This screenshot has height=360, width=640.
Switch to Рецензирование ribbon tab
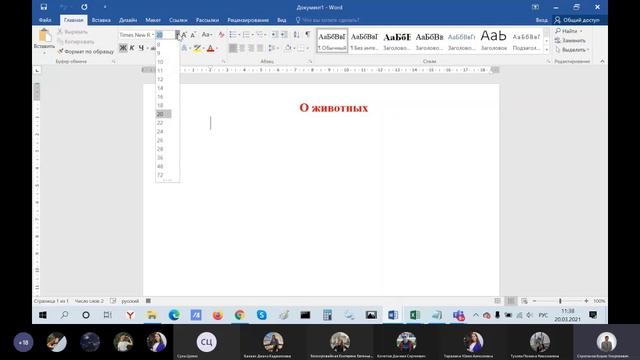click(x=248, y=20)
